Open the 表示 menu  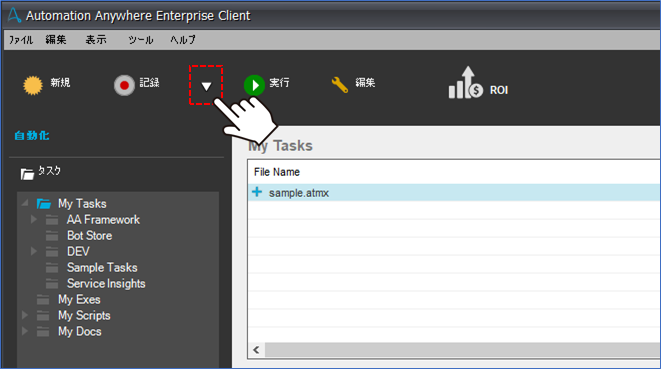[x=96, y=40]
